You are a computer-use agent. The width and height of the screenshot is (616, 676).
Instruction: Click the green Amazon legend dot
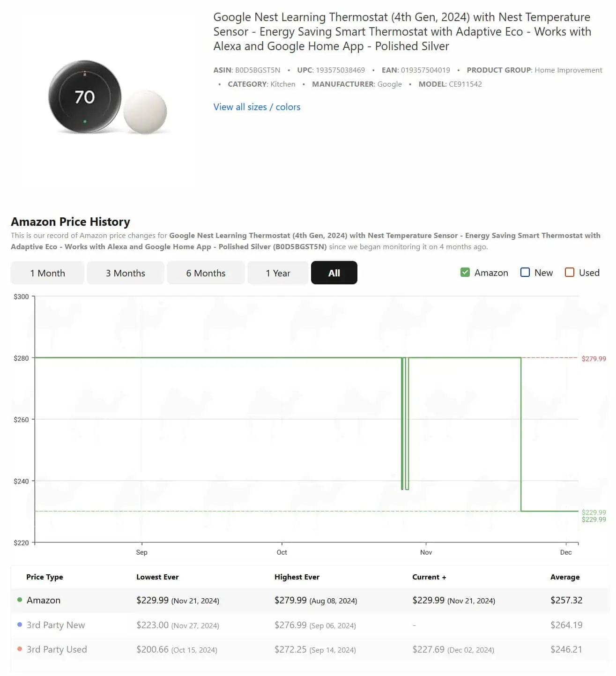coord(20,600)
